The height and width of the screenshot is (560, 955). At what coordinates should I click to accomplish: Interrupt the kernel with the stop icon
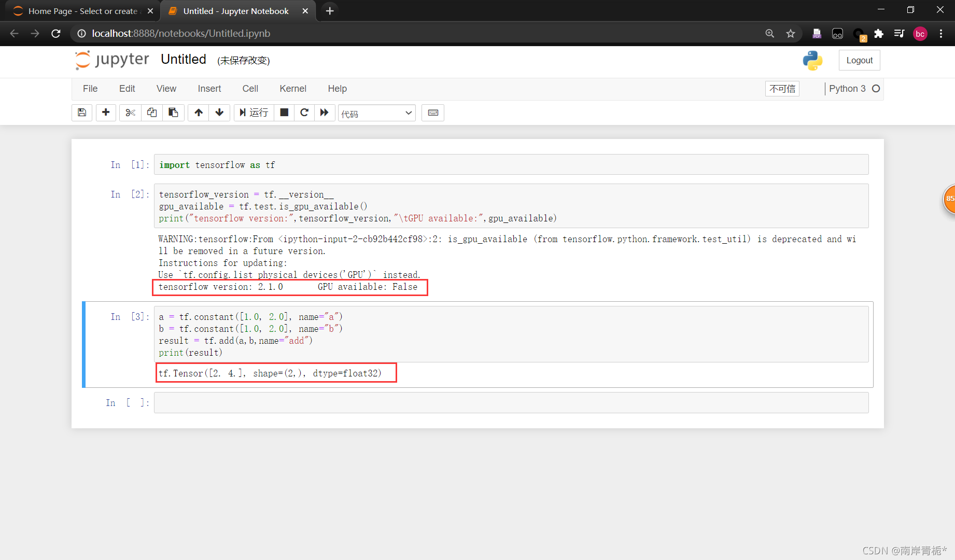284,113
